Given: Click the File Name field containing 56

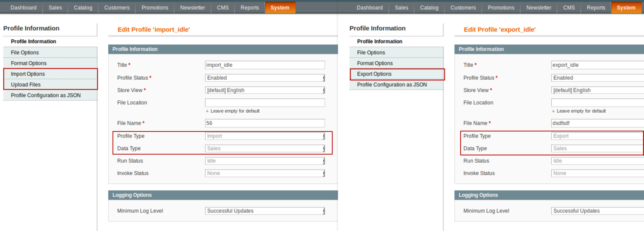Looking at the screenshot, I should click(x=265, y=123).
